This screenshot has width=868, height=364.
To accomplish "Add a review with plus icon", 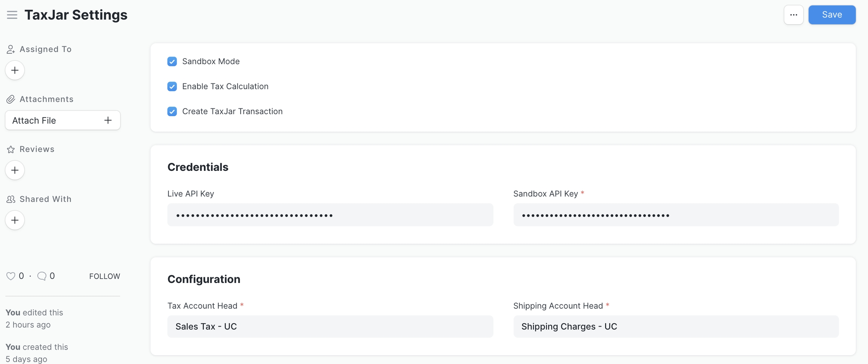I will 15,170.
